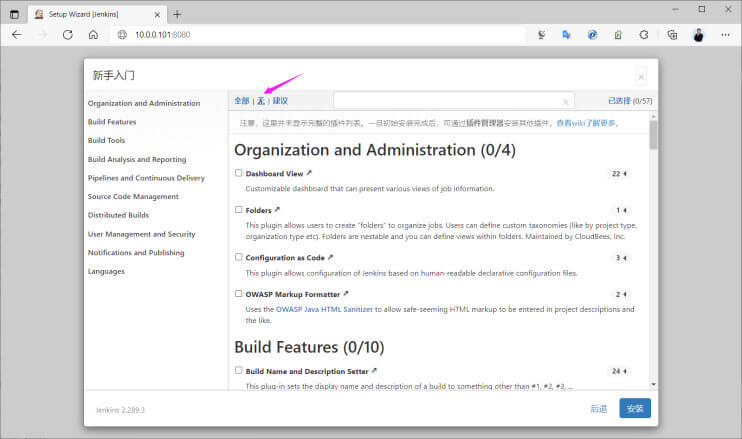
Task: Expand OWASP Markup Formatter dependencies 2
Action: click(x=621, y=294)
